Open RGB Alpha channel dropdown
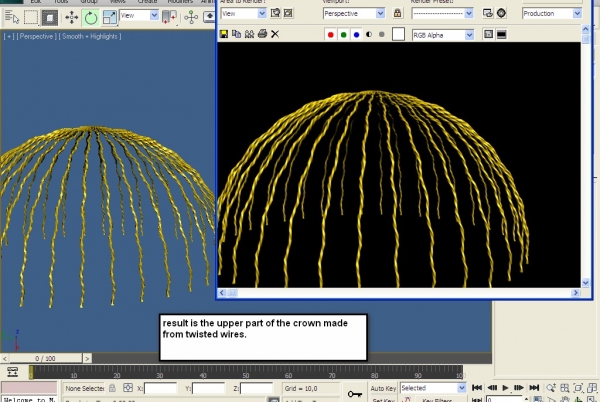The height and width of the screenshot is (402, 600). click(x=443, y=35)
